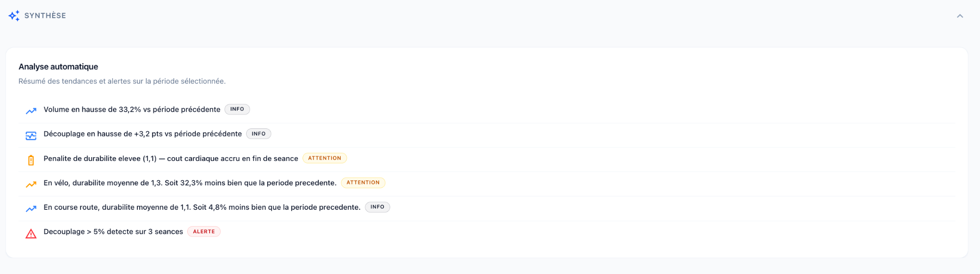Click the ATTENTION badge on the Penalite de durabilite row
Screen dimensions: 980x274
325,158
